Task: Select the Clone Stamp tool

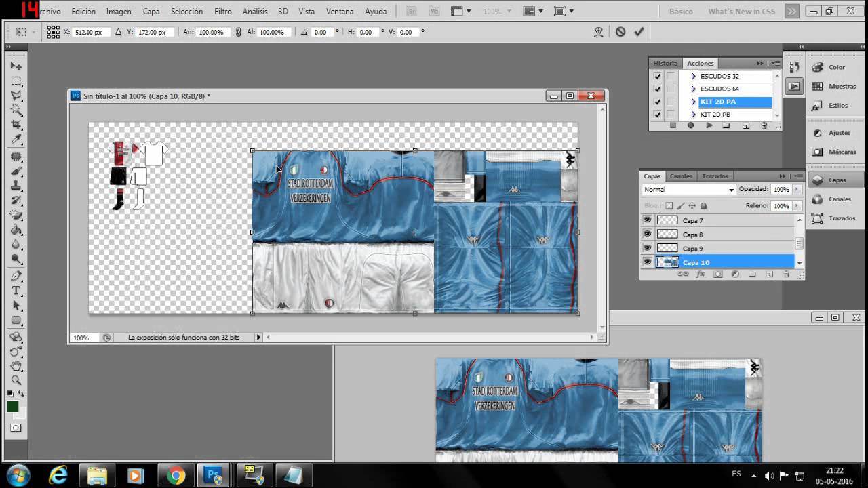Action: [16, 186]
